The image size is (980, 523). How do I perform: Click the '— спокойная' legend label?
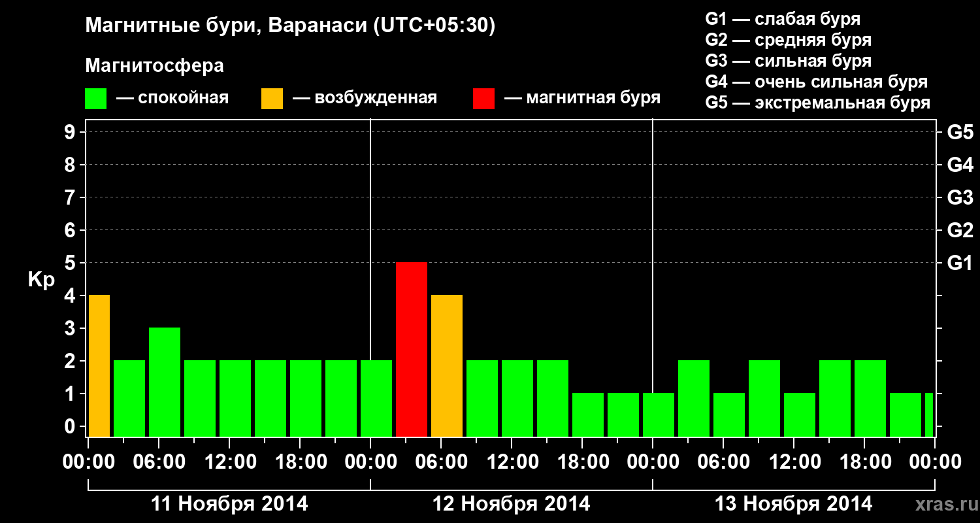[x=172, y=98]
